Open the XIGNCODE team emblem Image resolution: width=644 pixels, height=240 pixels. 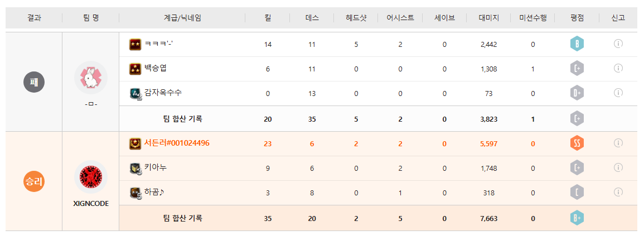click(x=90, y=177)
